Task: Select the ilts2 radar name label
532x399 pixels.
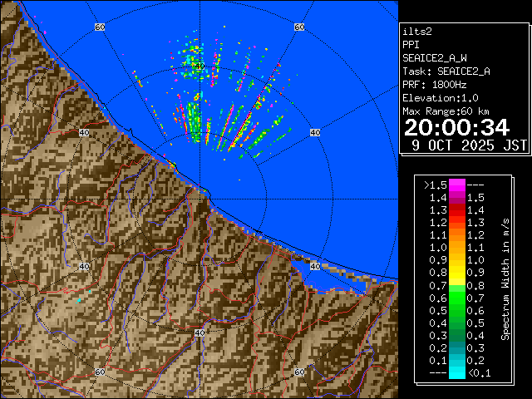Action: point(416,31)
